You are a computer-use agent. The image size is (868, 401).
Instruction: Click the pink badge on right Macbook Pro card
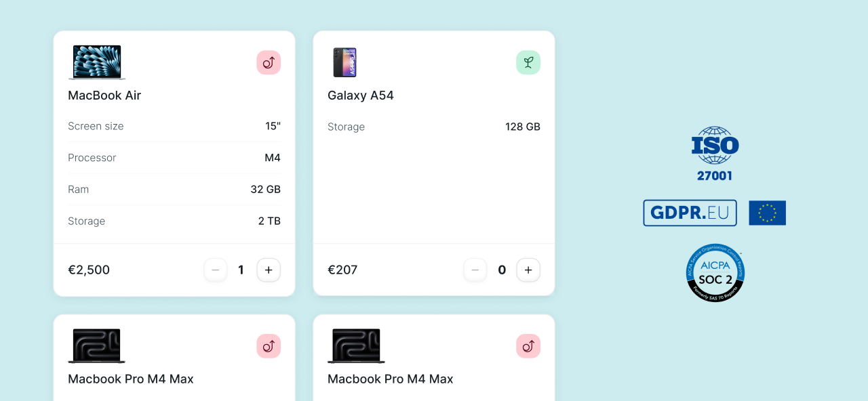[x=528, y=346]
